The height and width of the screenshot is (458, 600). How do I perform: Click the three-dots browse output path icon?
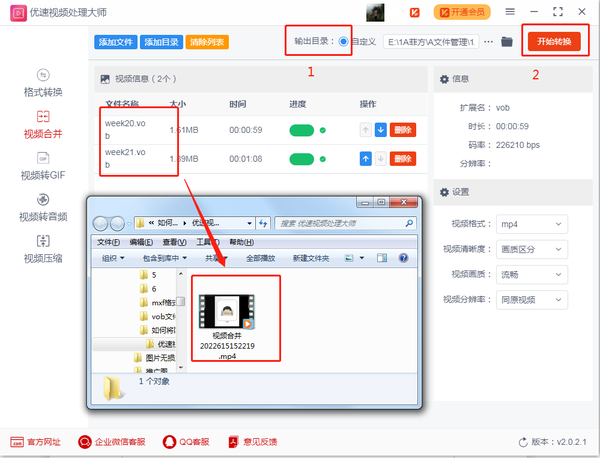coord(488,41)
